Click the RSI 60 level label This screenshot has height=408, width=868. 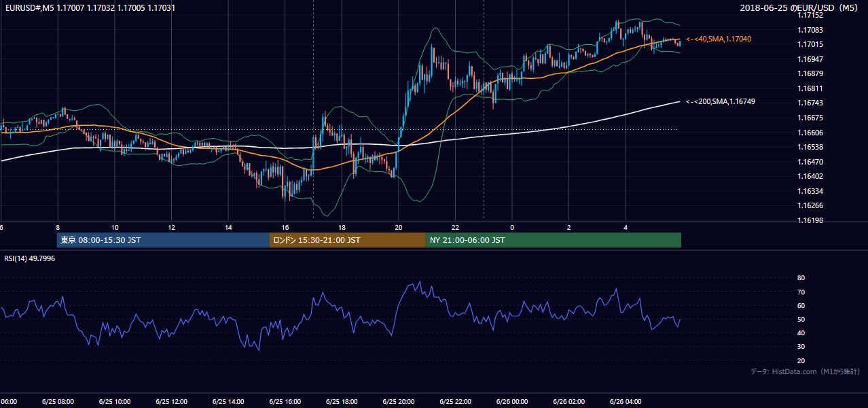coord(801,305)
